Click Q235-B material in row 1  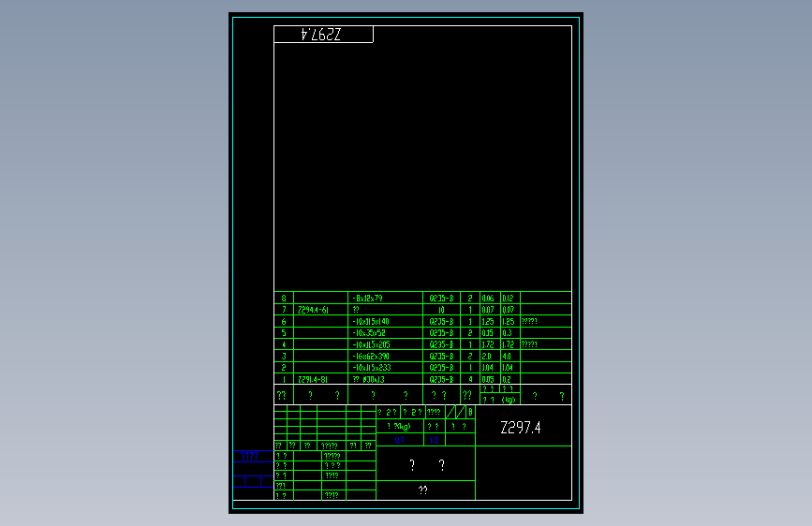(441, 379)
